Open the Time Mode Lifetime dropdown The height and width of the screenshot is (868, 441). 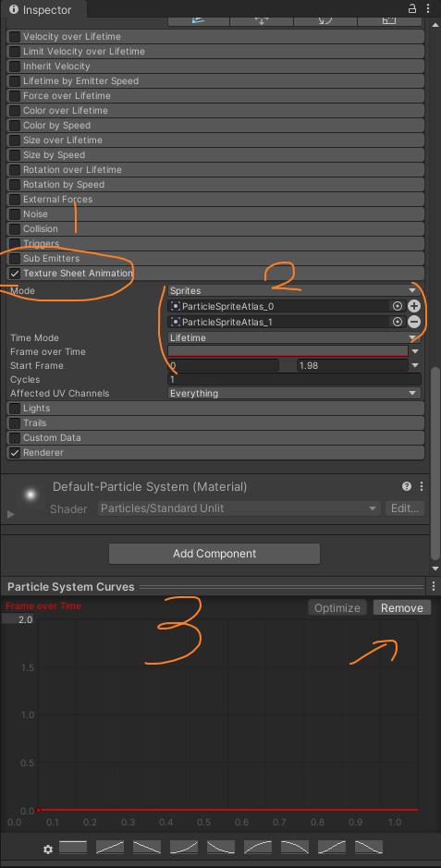click(294, 337)
